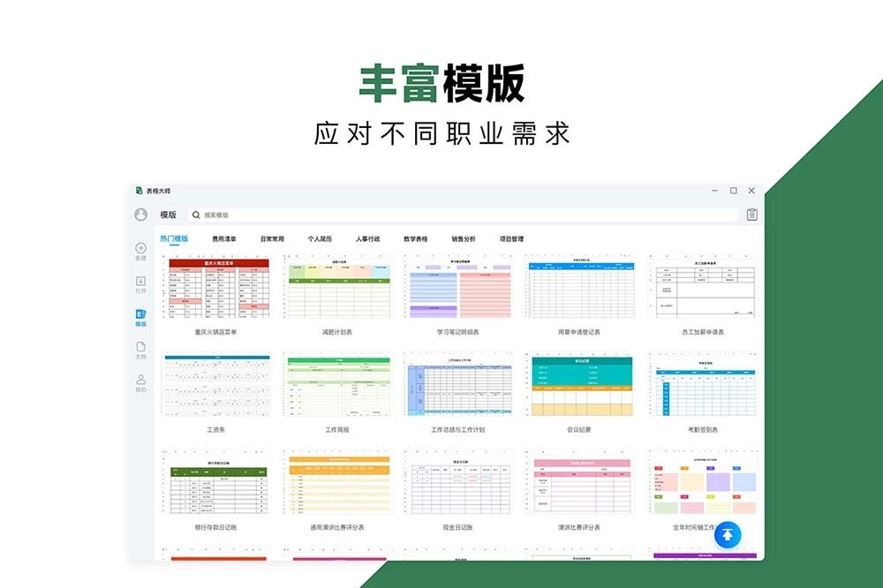Click the 搜索模版 search field
This screenshot has height=588, width=883.
265,215
